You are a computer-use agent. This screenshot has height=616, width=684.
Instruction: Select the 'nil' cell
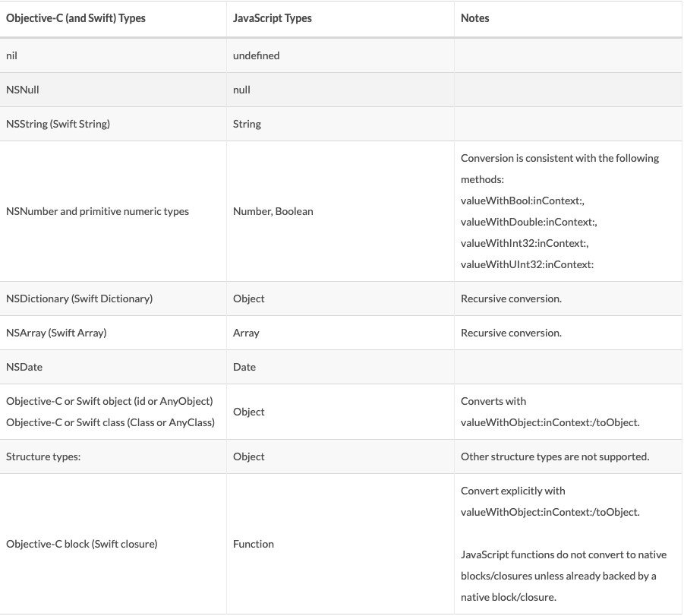[11, 55]
